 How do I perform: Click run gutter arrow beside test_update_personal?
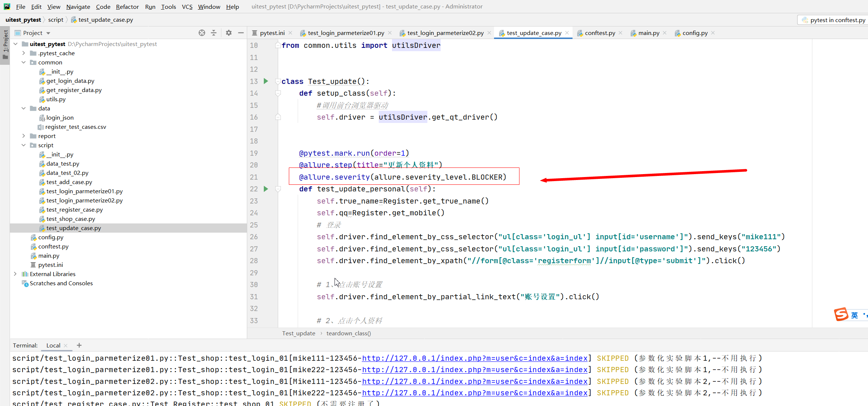coord(266,189)
